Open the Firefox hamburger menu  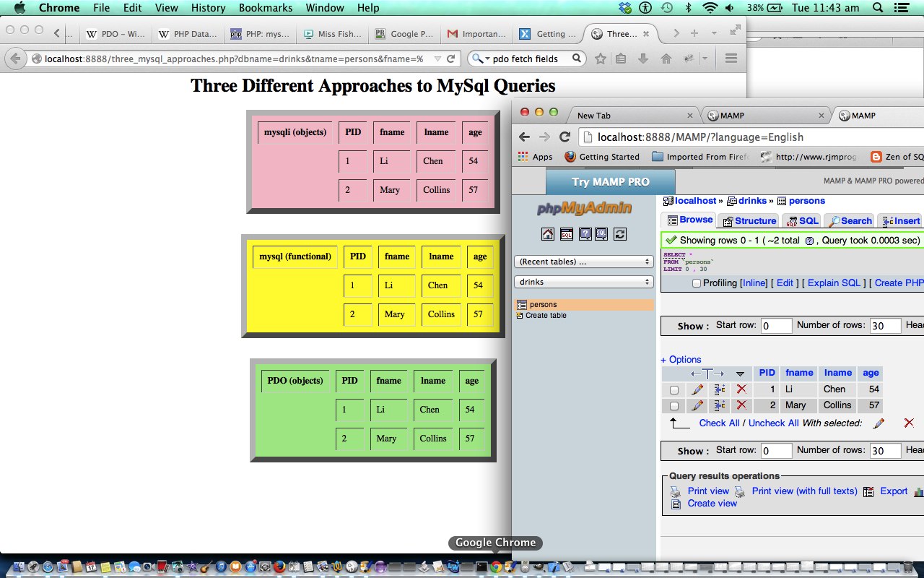pyautogui.click(x=731, y=59)
